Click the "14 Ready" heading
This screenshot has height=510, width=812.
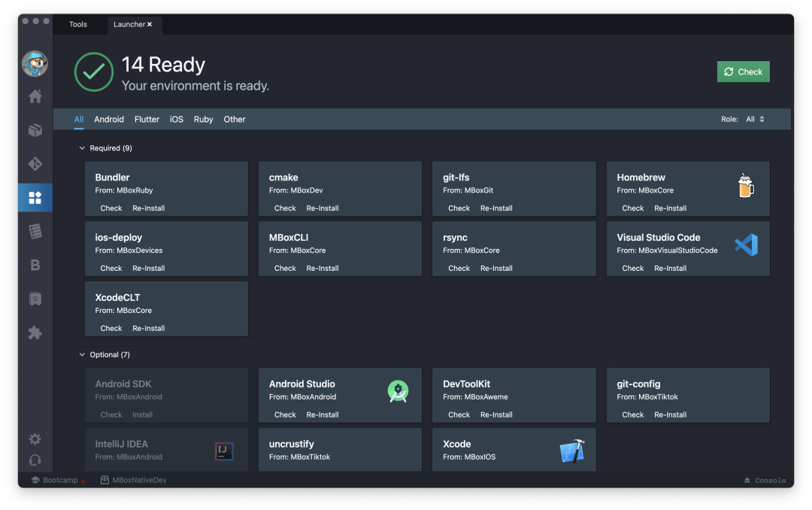(x=163, y=65)
